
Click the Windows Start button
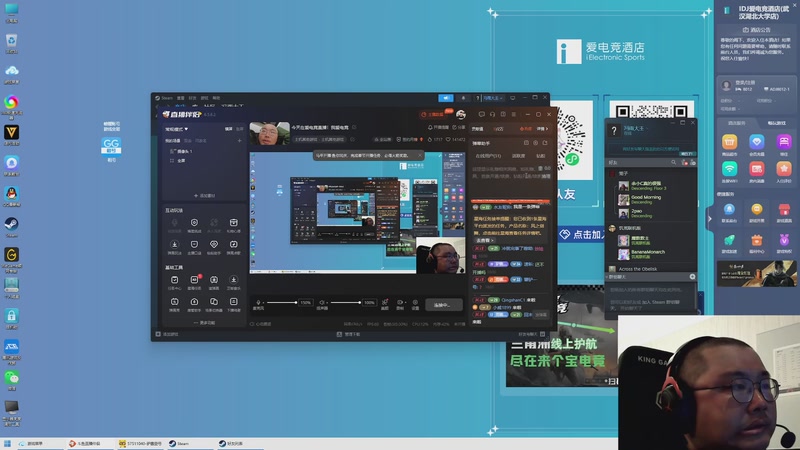tap(7, 443)
